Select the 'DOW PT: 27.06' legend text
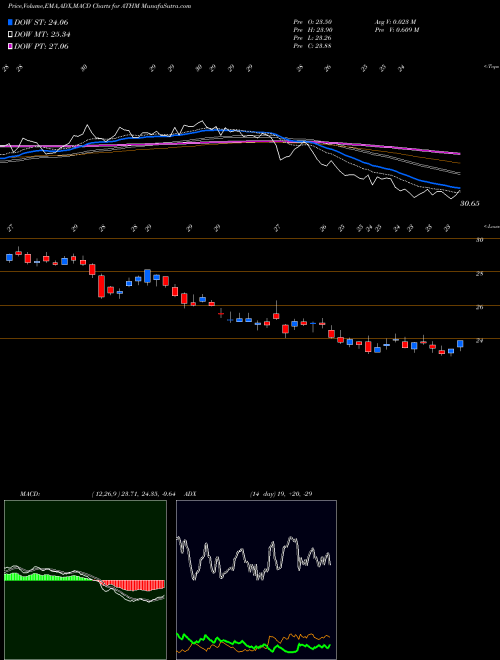Screen dimensions: 500x660 [41, 46]
